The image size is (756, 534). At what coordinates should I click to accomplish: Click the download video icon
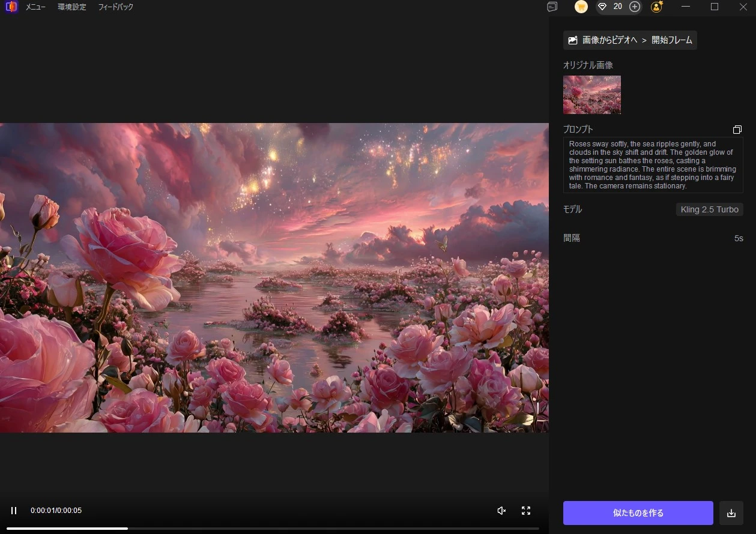pos(731,513)
